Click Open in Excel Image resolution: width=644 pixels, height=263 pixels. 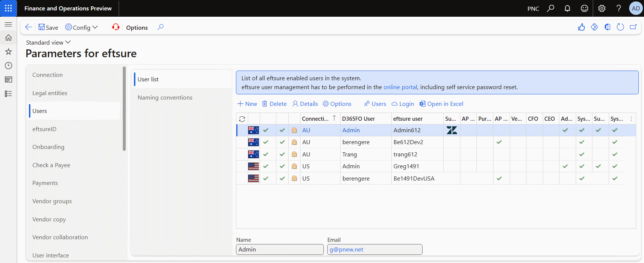(441, 104)
